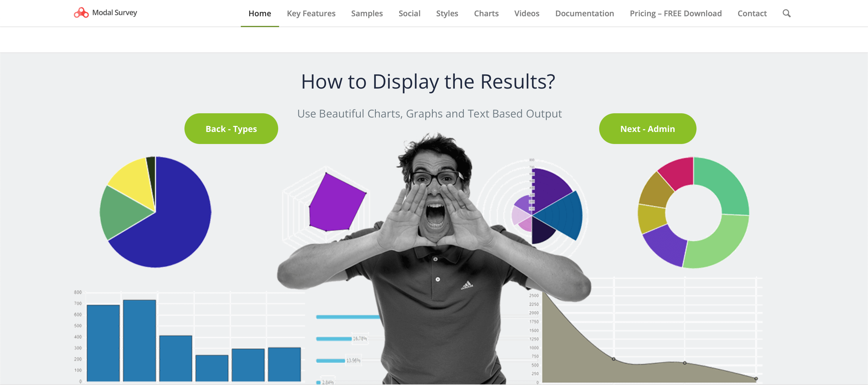Click the Next - Admin button
This screenshot has width=868, height=385.
click(647, 128)
